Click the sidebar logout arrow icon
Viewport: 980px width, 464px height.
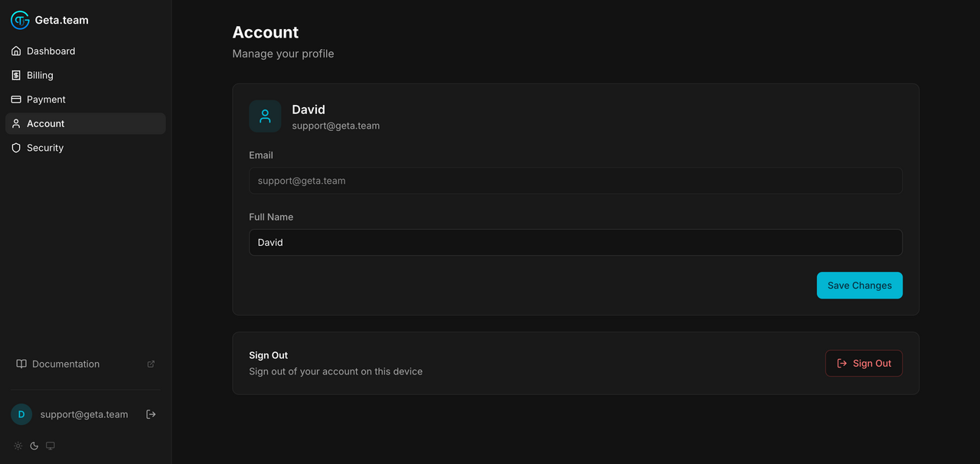tap(151, 414)
